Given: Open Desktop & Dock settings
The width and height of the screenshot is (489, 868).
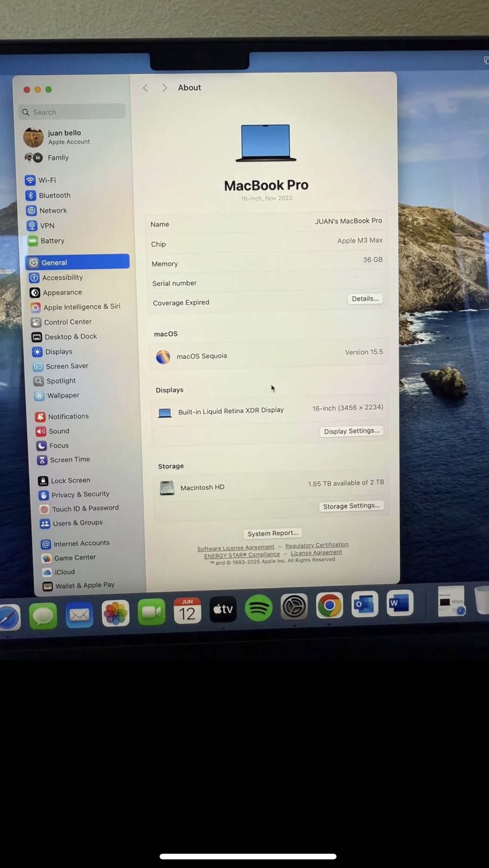Looking at the screenshot, I should [64, 337].
